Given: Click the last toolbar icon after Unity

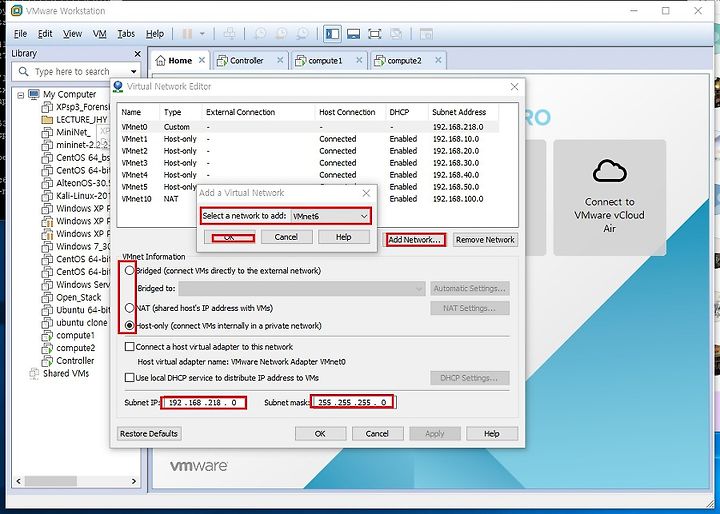Looking at the screenshot, I should tap(426, 34).
